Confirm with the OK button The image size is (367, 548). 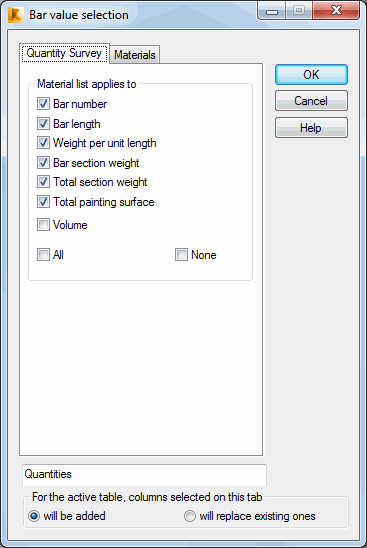(x=311, y=74)
